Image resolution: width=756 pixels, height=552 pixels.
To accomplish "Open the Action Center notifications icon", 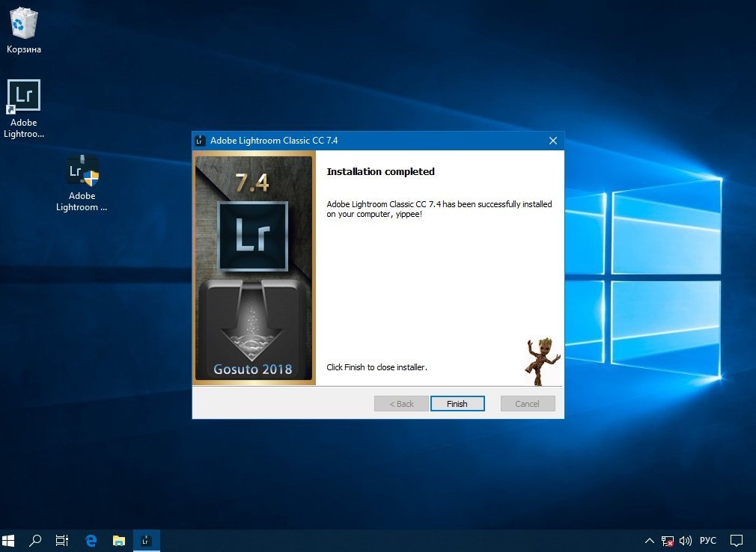I will point(737,541).
